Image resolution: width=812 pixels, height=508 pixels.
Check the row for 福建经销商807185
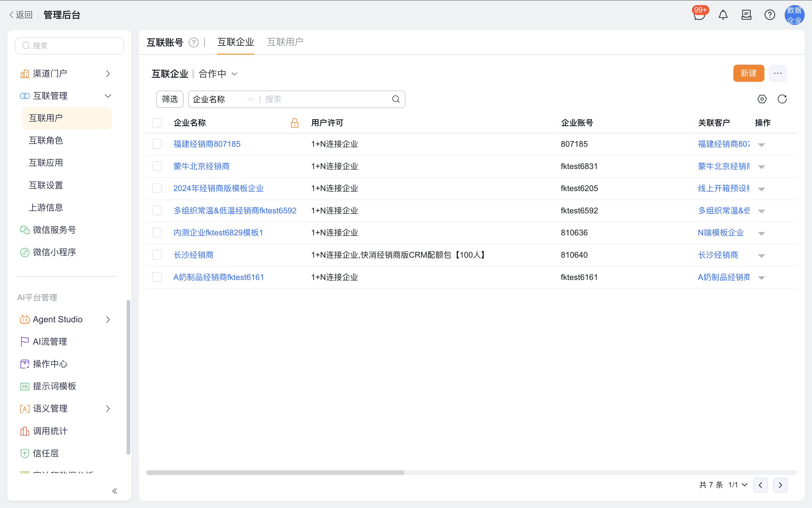157,144
